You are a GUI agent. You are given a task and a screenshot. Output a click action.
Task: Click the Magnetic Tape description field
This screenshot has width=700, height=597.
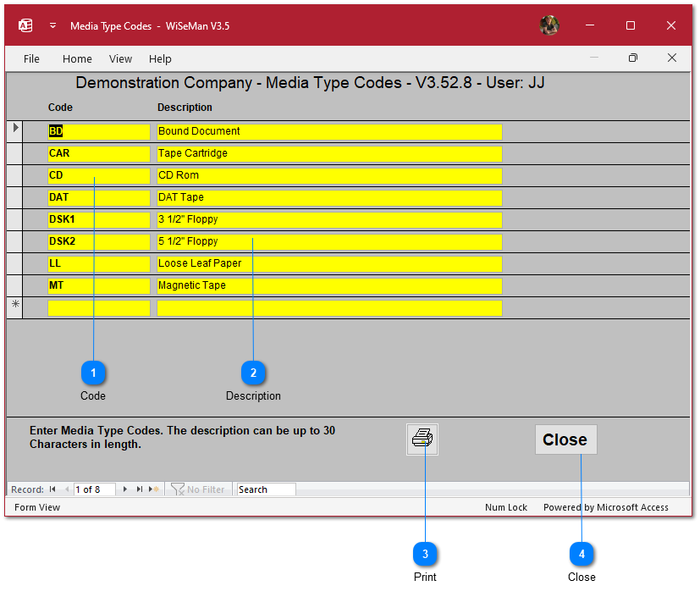(x=329, y=286)
